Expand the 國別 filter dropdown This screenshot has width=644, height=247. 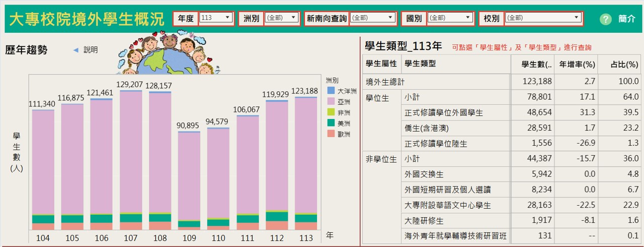pyautogui.click(x=450, y=18)
